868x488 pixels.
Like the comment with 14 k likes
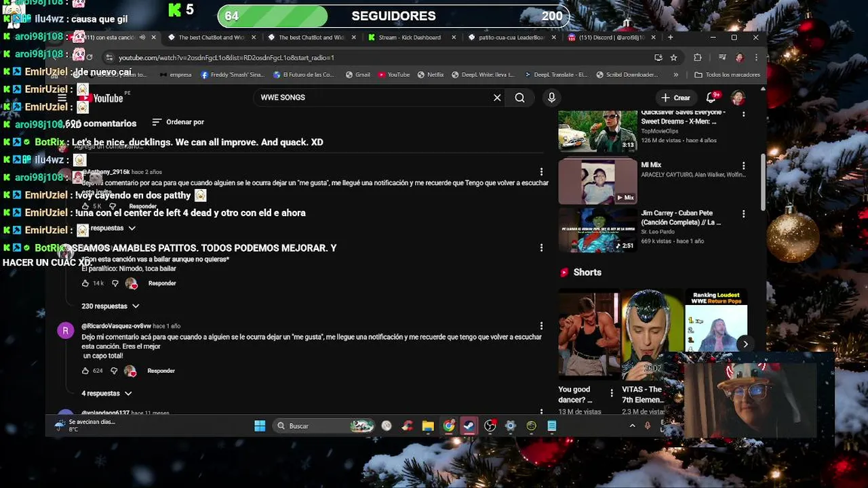click(x=85, y=283)
